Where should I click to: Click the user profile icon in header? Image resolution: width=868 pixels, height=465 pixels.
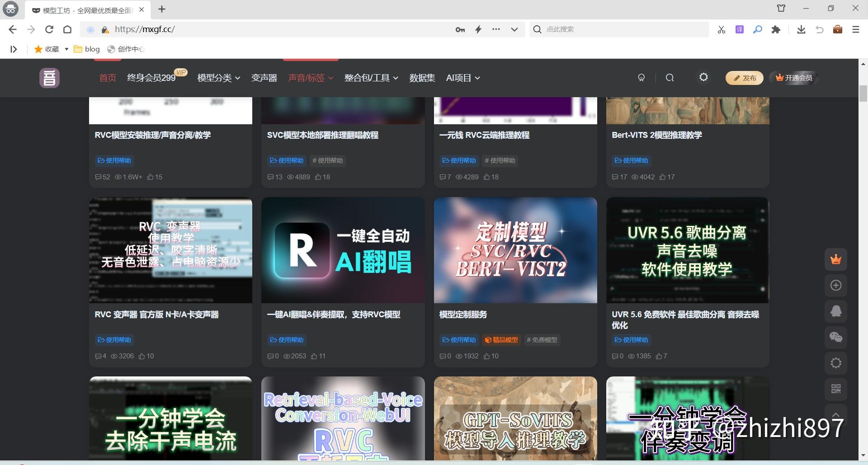pos(641,78)
